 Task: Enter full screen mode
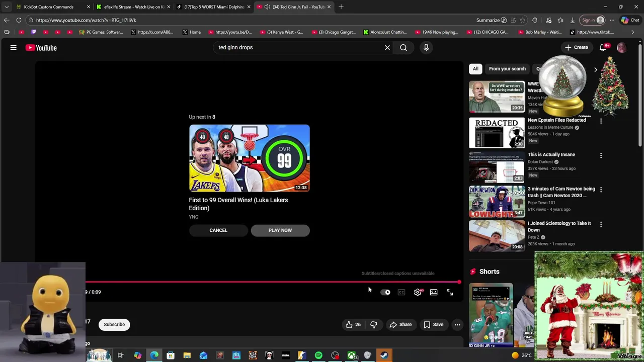pyautogui.click(x=450, y=292)
